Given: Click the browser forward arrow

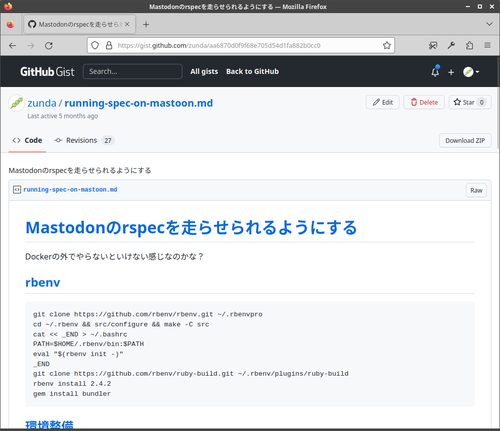Looking at the screenshot, I should coord(31,46).
